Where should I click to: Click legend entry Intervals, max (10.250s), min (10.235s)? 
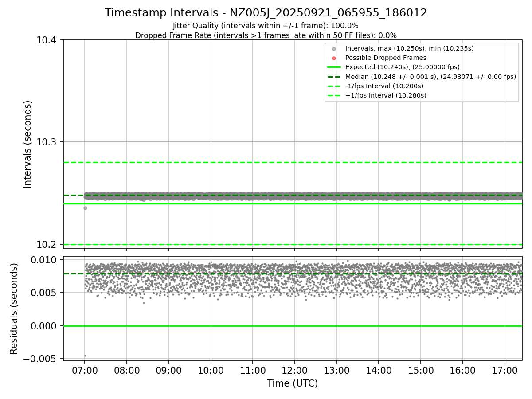pyautogui.click(x=410, y=48)
